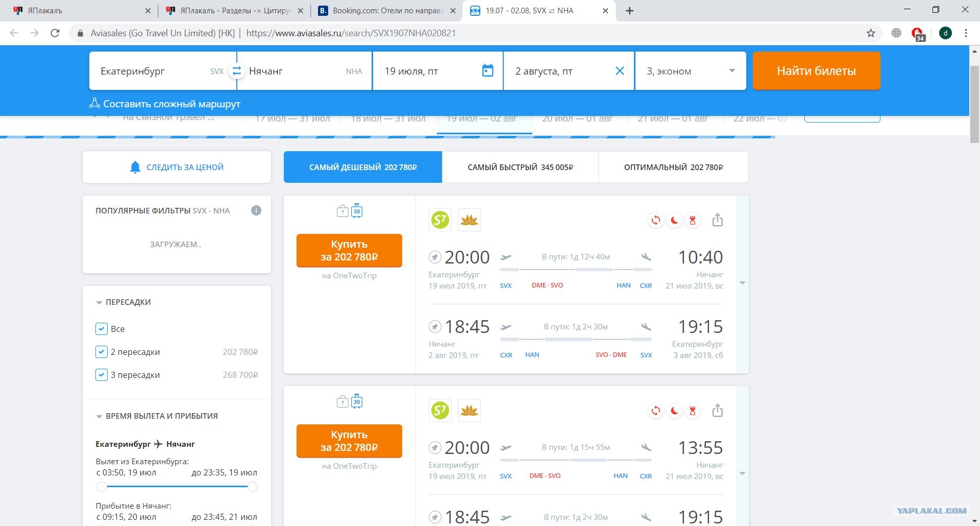
Task: Expand second ticket details arrow
Action: click(742, 473)
